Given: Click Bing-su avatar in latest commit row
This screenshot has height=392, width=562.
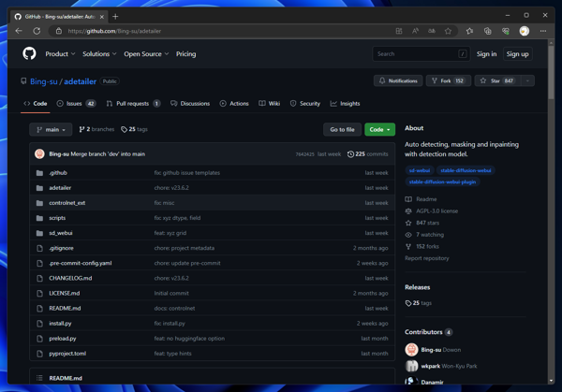Looking at the screenshot, I should (39, 154).
